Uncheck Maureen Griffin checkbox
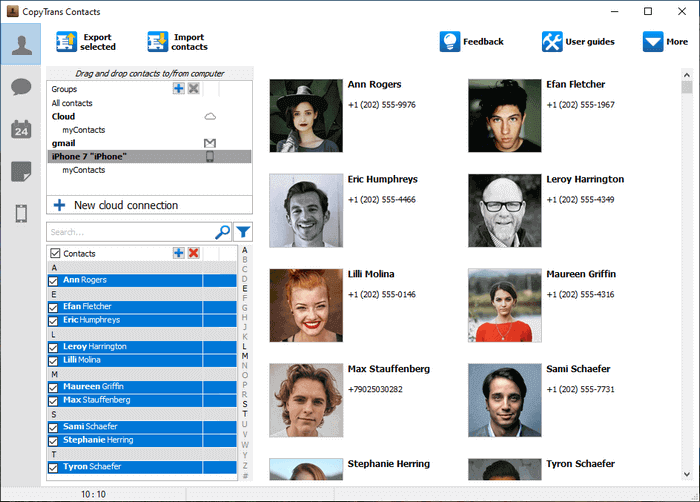The image size is (700, 502). click(x=53, y=388)
